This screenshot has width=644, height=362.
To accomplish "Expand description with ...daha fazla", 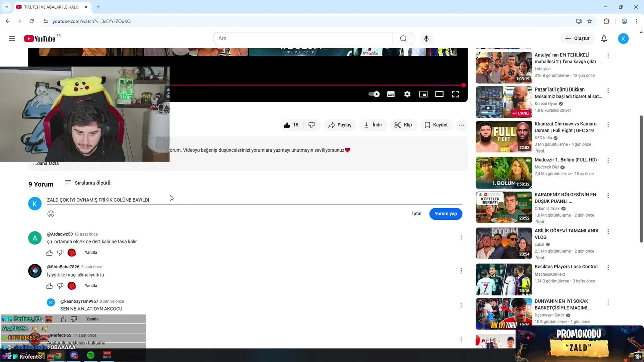I will click(46, 164).
